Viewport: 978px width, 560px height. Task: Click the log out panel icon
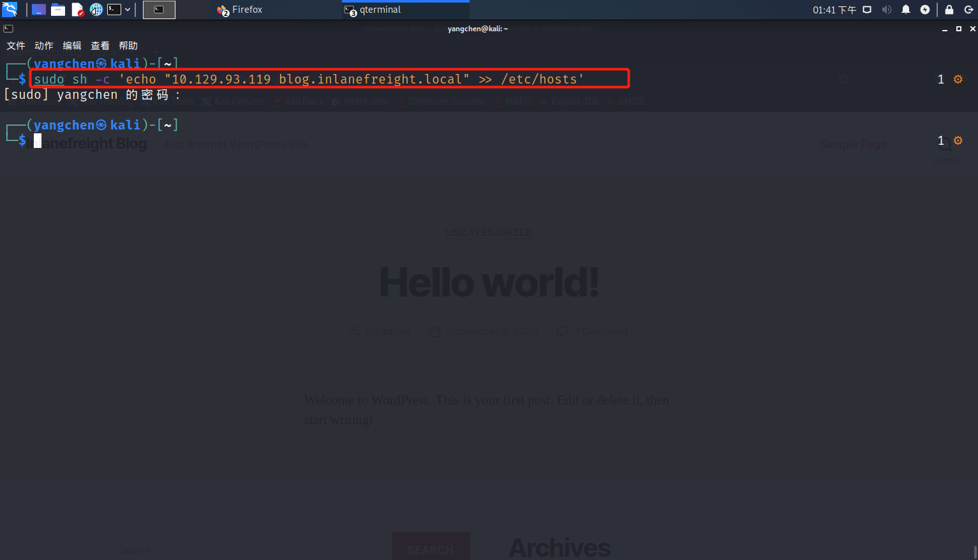(x=968, y=10)
